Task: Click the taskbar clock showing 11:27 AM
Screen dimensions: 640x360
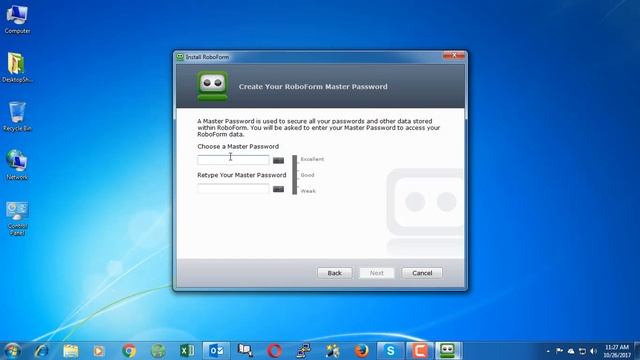Action: coord(616,351)
